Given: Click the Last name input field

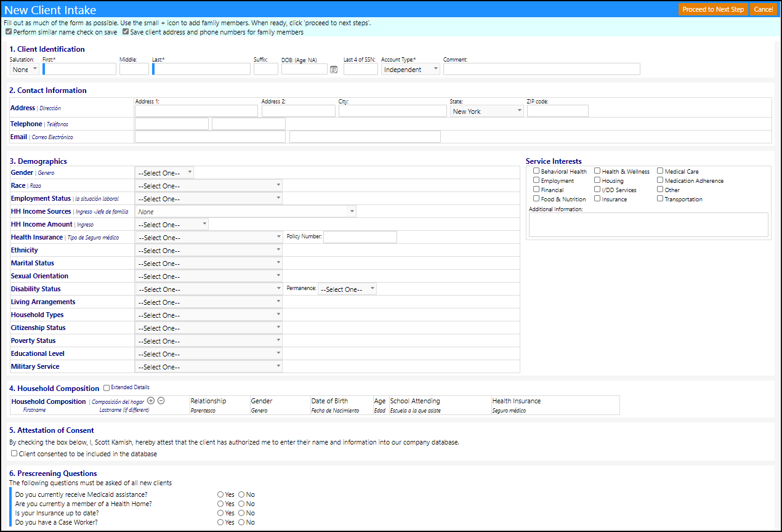Looking at the screenshot, I should [x=202, y=69].
